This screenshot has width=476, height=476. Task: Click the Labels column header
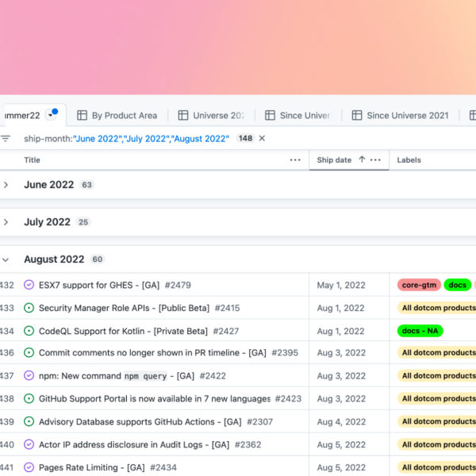[409, 160]
